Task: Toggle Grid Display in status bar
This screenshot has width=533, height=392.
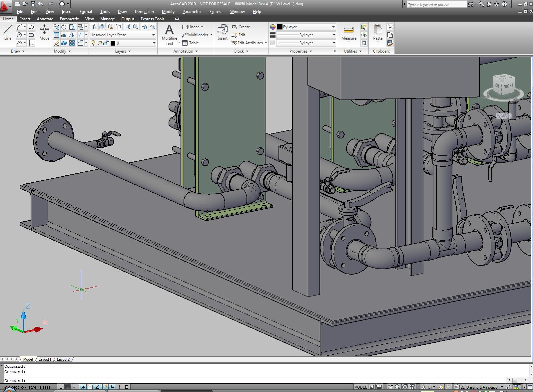Action: (68, 387)
